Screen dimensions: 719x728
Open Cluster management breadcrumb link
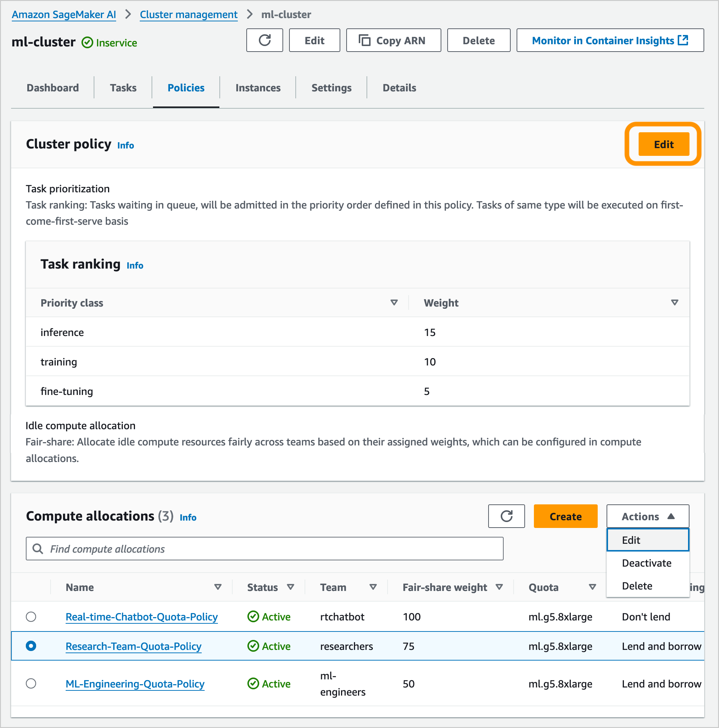(x=188, y=14)
